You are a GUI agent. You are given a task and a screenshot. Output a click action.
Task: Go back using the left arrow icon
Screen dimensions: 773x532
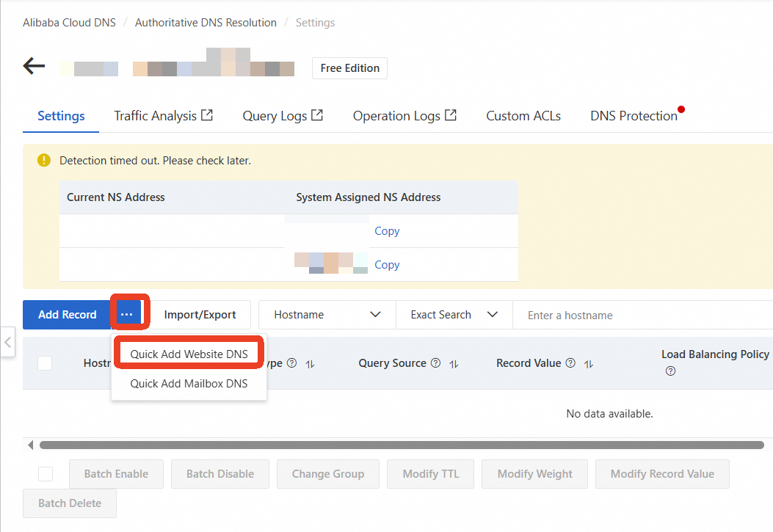click(x=34, y=66)
